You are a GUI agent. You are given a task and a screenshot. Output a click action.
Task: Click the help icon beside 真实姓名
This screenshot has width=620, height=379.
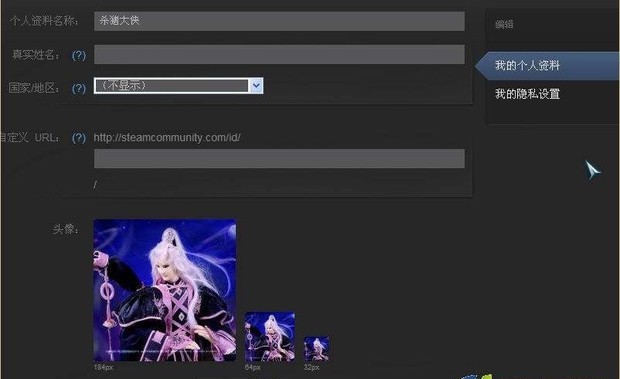(79, 55)
